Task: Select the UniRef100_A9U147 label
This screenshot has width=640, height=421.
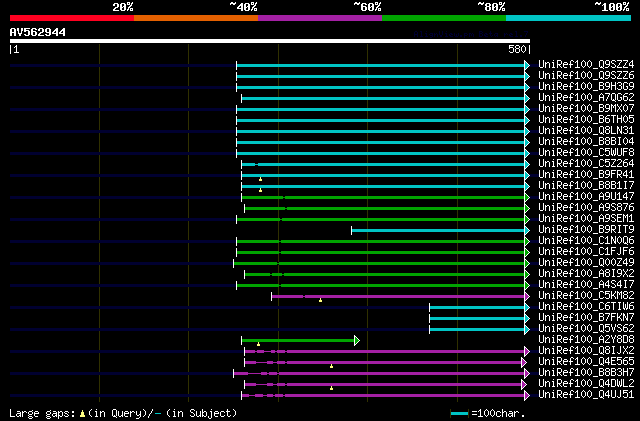Action: click(586, 197)
